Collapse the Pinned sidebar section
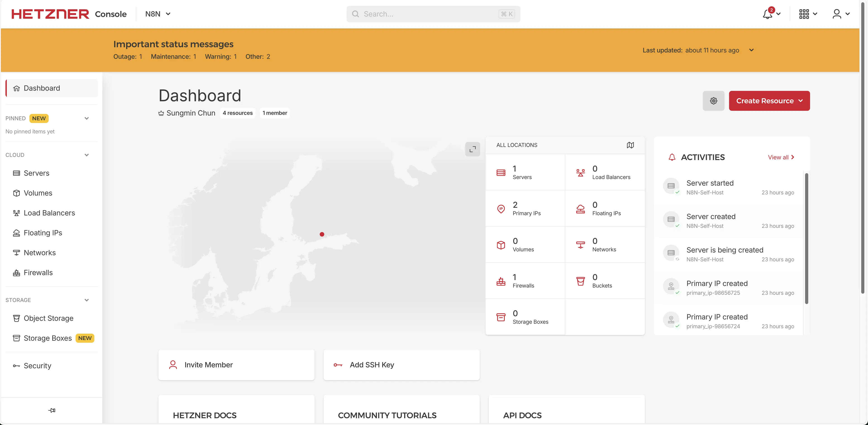868x425 pixels. tap(87, 118)
